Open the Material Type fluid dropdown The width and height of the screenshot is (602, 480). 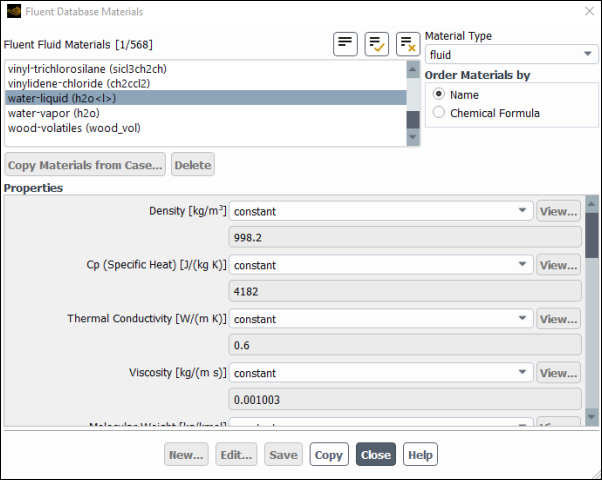click(511, 55)
